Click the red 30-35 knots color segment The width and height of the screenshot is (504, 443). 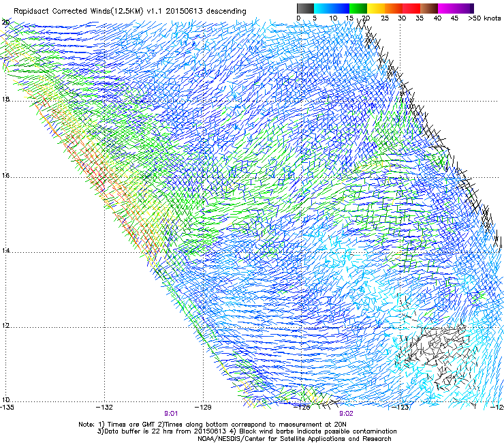pyautogui.click(x=411, y=8)
